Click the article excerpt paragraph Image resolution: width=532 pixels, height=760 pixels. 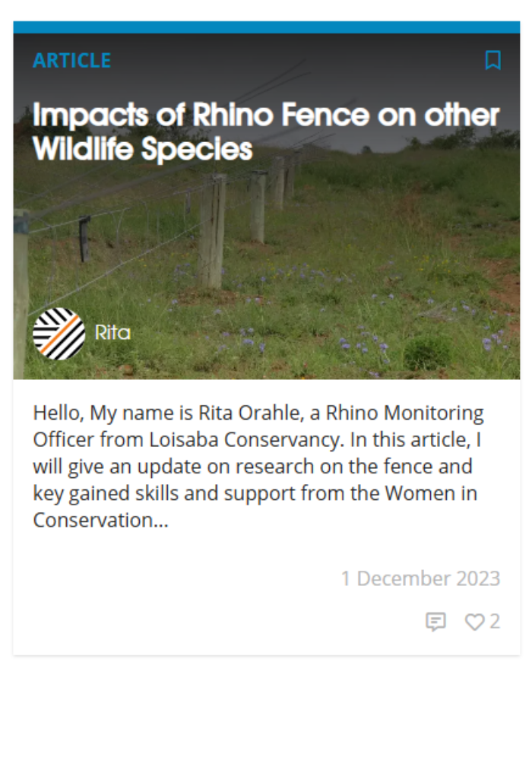click(x=258, y=467)
